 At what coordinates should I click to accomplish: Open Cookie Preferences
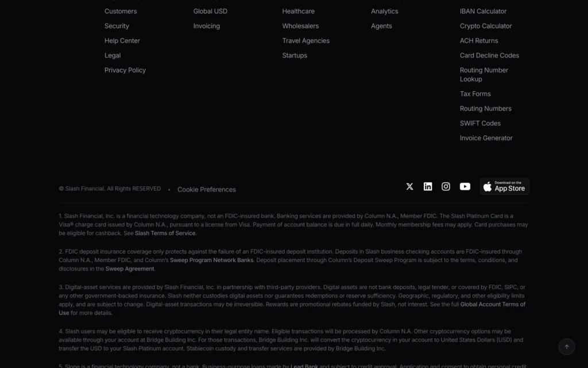pos(207,190)
